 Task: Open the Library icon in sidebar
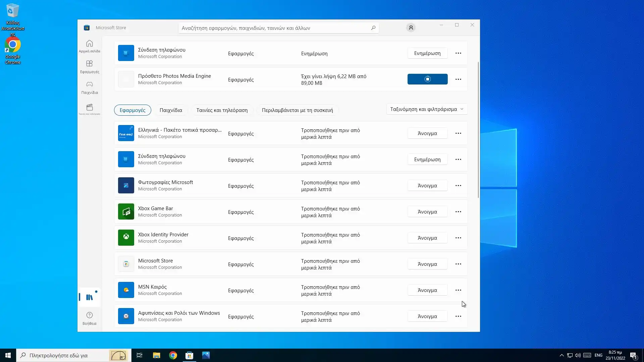(x=89, y=297)
